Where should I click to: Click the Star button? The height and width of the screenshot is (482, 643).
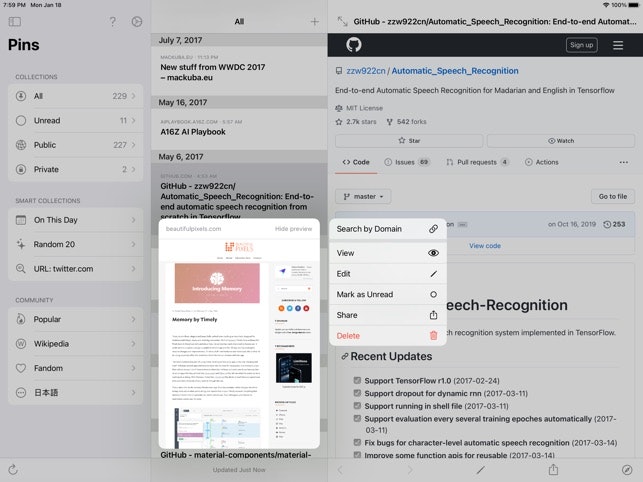coord(409,141)
